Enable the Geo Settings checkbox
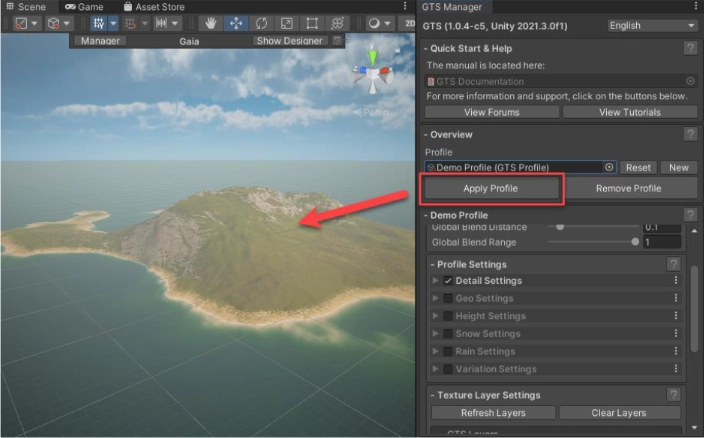The image size is (704, 438). point(448,298)
